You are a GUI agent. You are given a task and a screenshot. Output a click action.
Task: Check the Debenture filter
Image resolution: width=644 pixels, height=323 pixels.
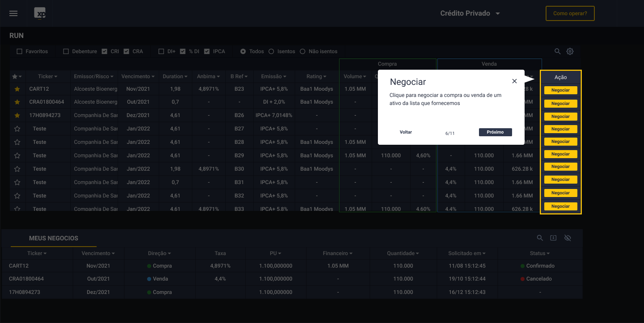point(66,51)
